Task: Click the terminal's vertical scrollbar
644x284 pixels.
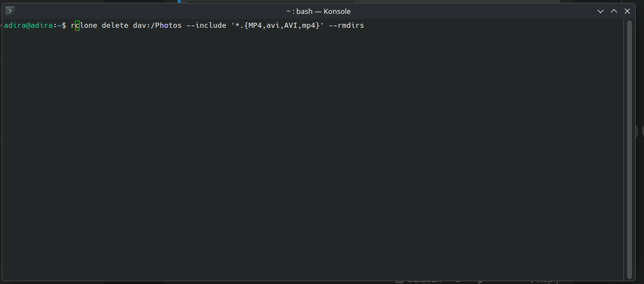Action: coord(630,149)
